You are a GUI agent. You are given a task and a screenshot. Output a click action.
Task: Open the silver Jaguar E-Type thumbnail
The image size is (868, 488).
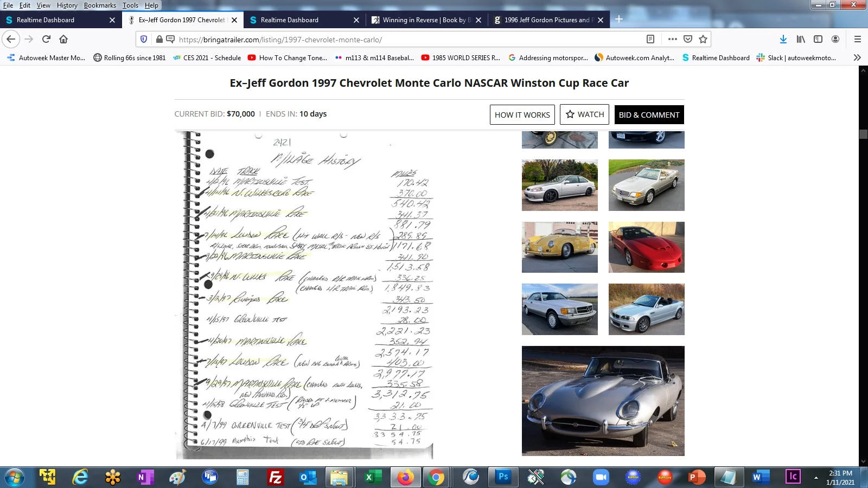click(603, 400)
